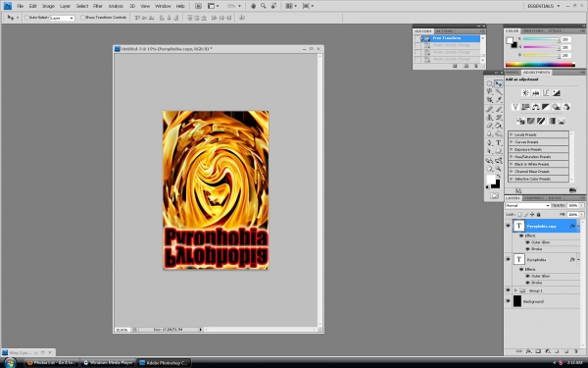Image resolution: width=588 pixels, height=368 pixels.
Task: Expand the Levels Presets list
Action: pyautogui.click(x=512, y=134)
